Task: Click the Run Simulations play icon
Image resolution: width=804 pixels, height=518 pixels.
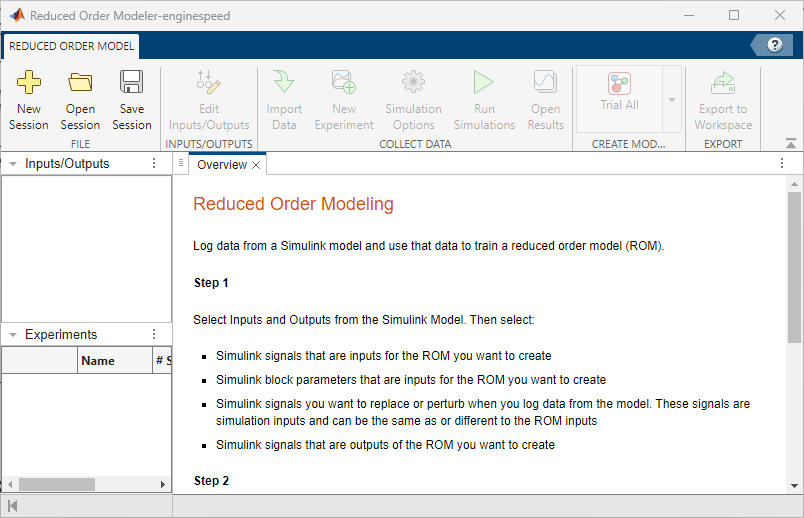Action: (x=484, y=82)
